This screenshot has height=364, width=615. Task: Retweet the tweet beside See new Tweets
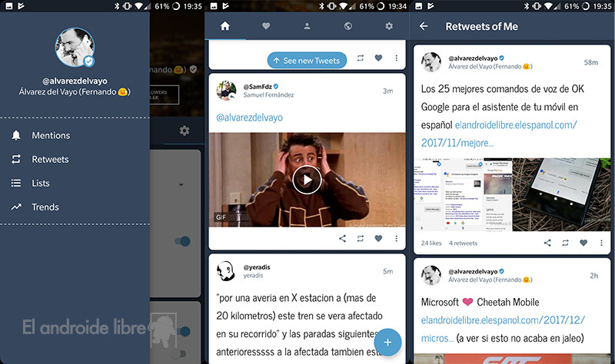360,58
